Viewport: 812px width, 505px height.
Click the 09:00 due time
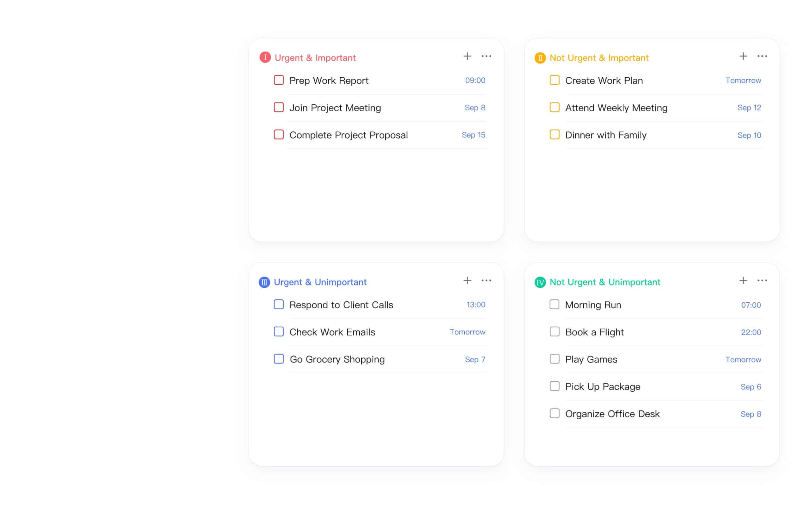pyautogui.click(x=475, y=81)
